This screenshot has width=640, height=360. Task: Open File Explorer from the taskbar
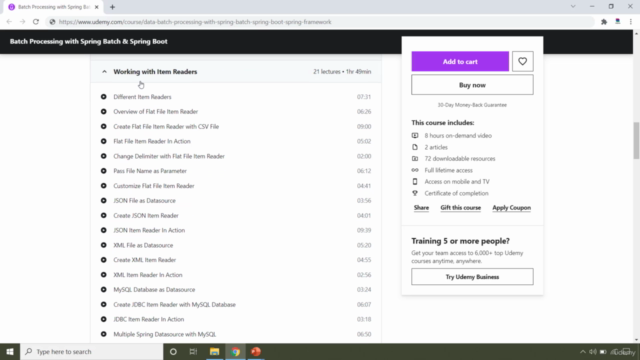[x=214, y=351]
